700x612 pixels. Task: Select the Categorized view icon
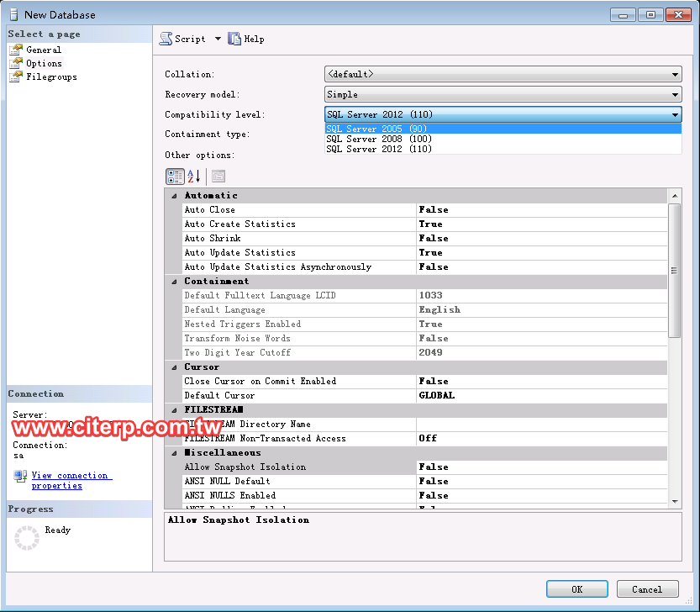tap(175, 177)
